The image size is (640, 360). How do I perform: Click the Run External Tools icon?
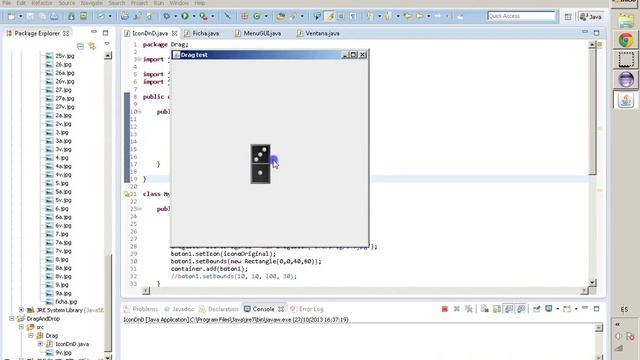point(203,16)
